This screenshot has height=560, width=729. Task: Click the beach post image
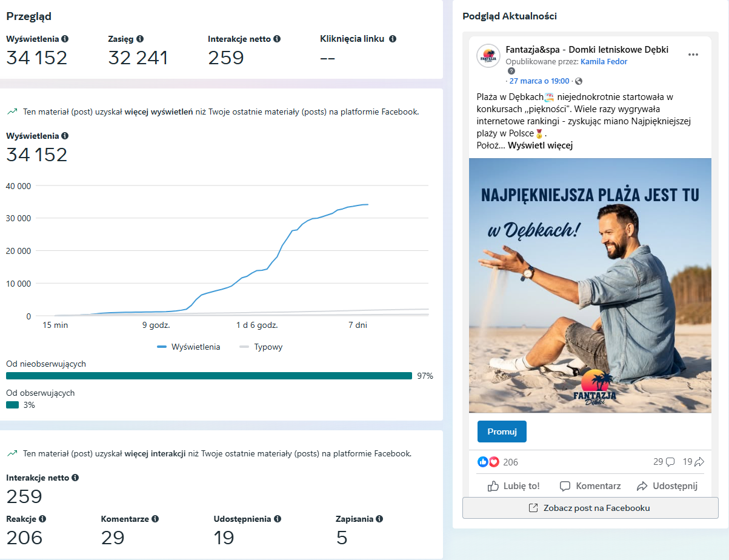click(590, 285)
